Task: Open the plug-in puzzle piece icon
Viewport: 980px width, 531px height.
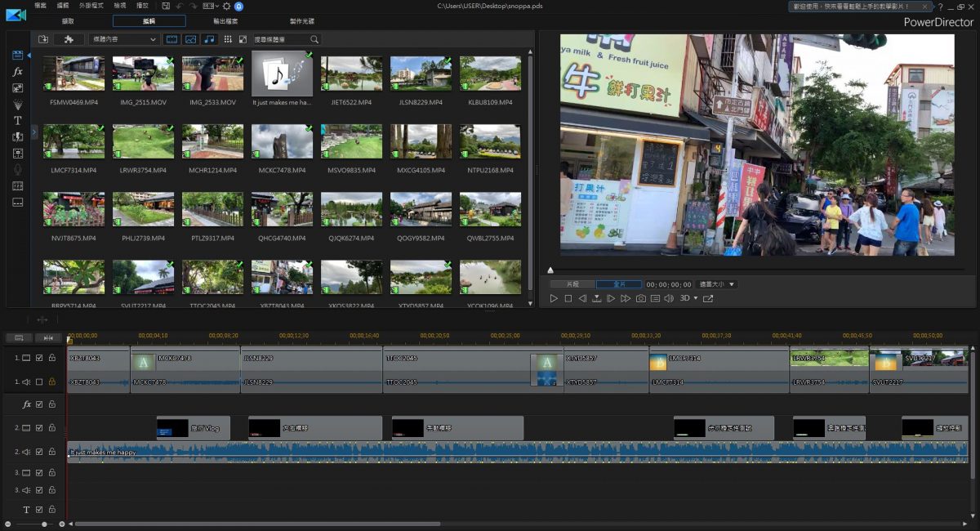Action: click(x=69, y=39)
